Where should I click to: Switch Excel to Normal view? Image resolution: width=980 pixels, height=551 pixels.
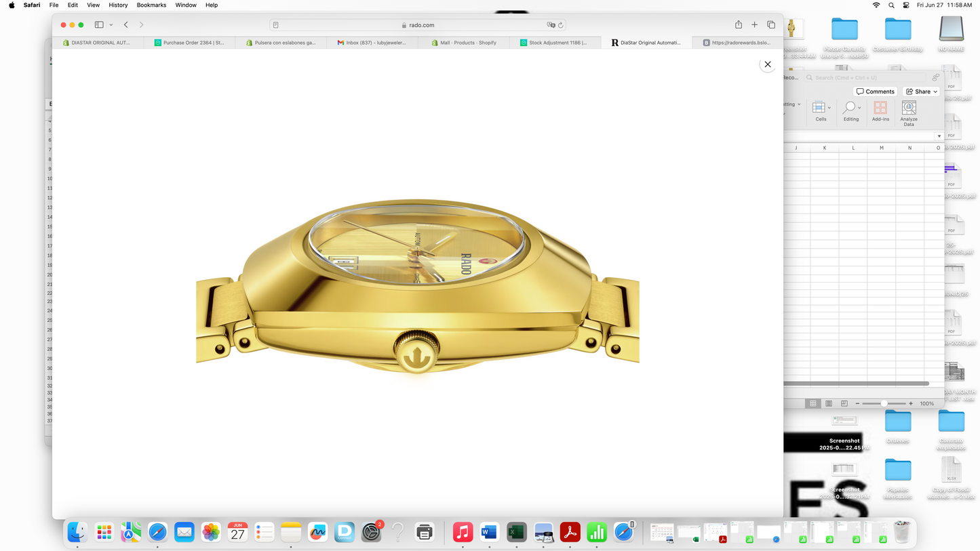tap(813, 403)
